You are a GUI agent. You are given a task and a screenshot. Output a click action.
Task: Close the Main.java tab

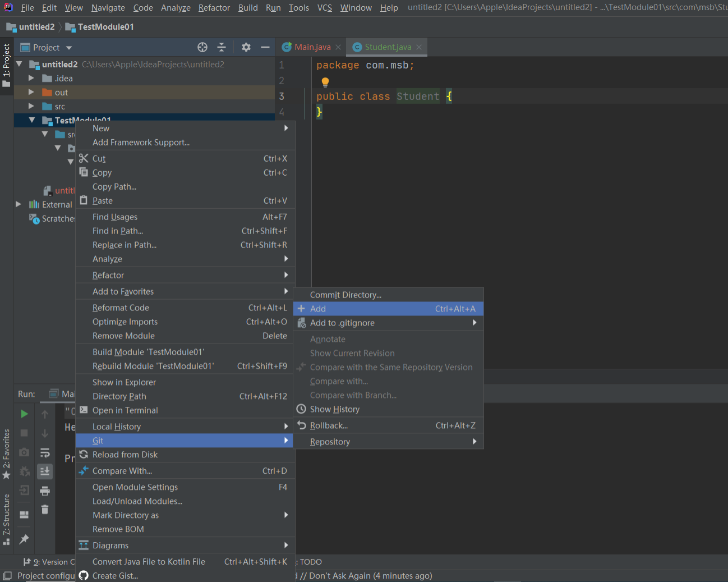(338, 47)
